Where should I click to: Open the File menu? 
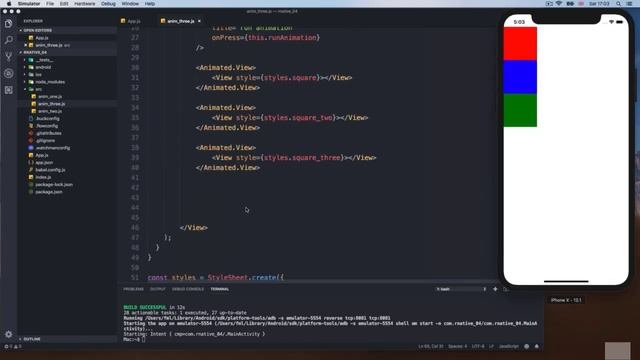click(50, 4)
